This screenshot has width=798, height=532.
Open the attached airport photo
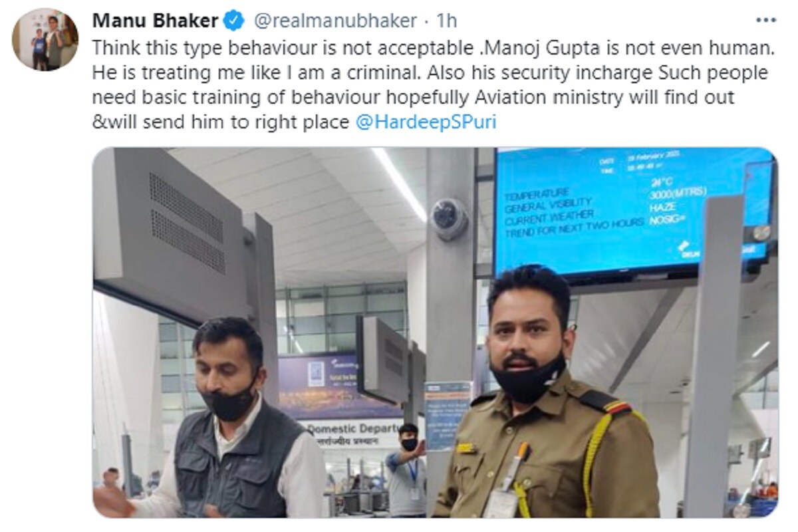point(436,332)
